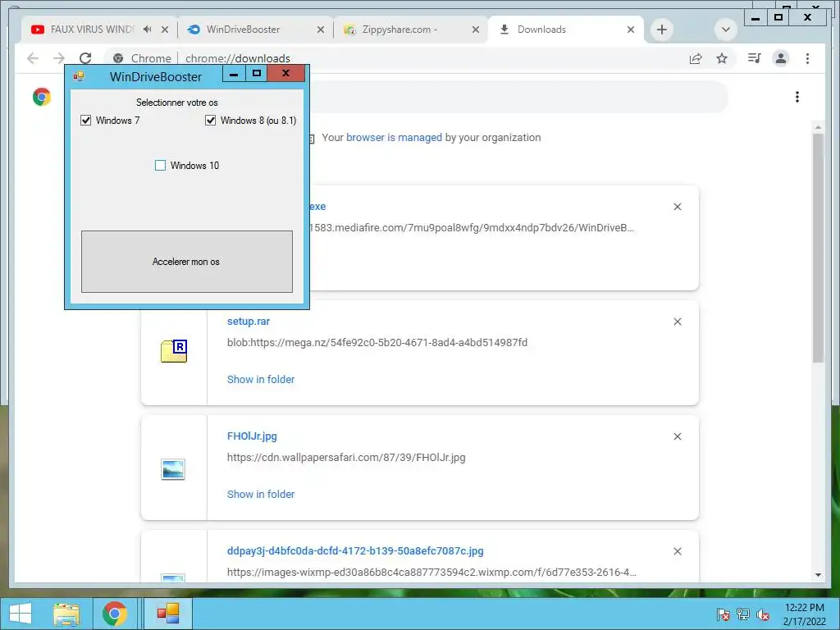Uncheck Windows 8 (ou 8.1) checkbox
Image resolution: width=840 pixels, height=630 pixels.
[x=211, y=120]
